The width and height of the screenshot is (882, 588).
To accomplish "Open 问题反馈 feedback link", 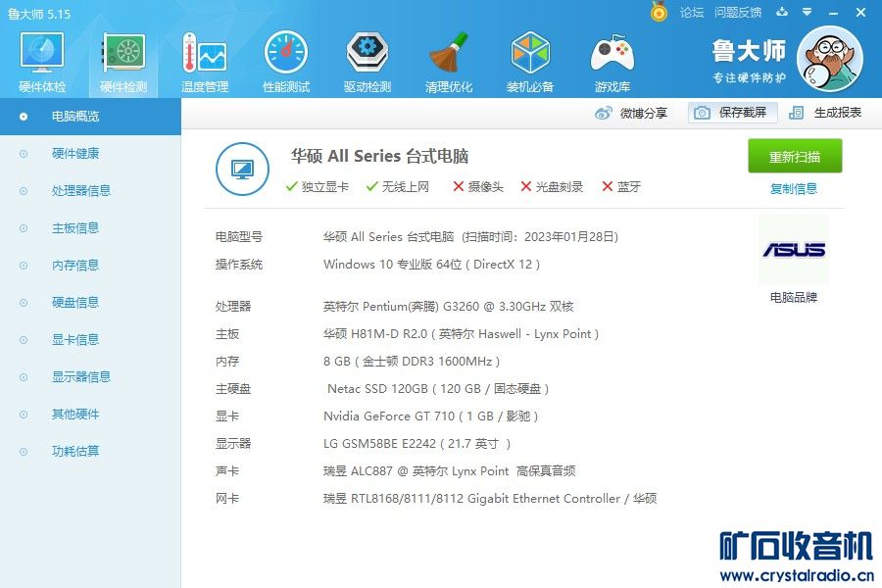I will click(737, 13).
